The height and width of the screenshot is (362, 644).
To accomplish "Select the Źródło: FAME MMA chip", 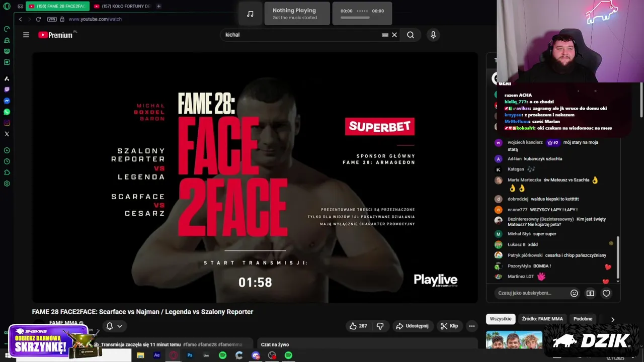I will (542, 319).
